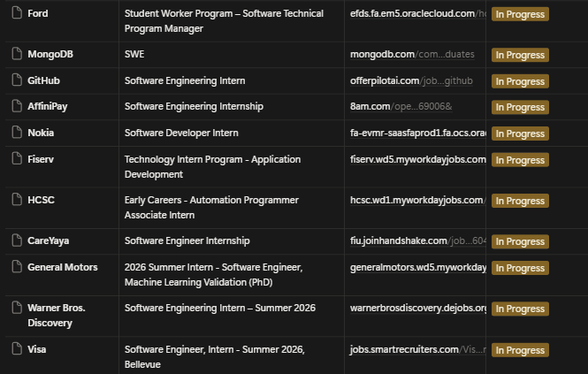Open the Nokia page title

(41, 133)
